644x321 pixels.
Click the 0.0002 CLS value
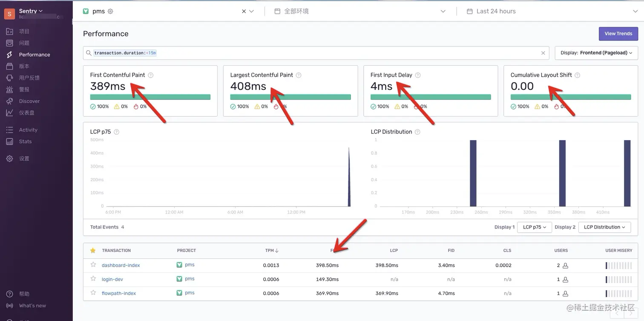coord(503,265)
